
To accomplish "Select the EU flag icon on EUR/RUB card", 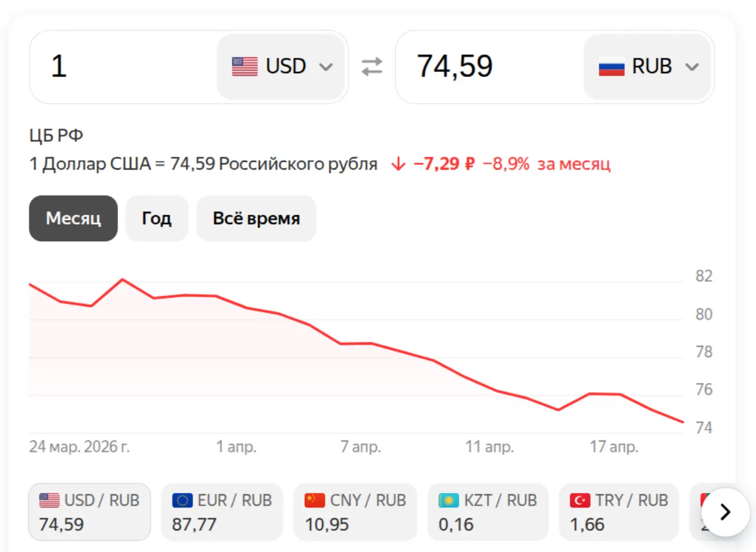I will pos(183,500).
